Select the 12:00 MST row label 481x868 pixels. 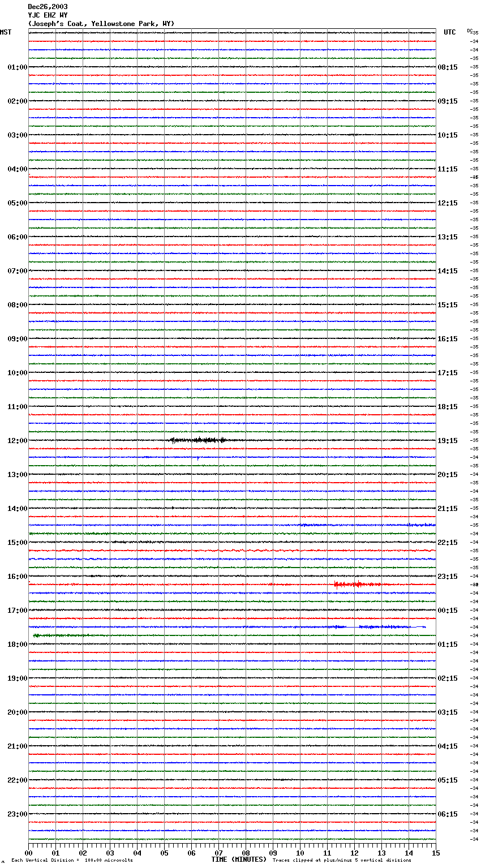click(18, 441)
